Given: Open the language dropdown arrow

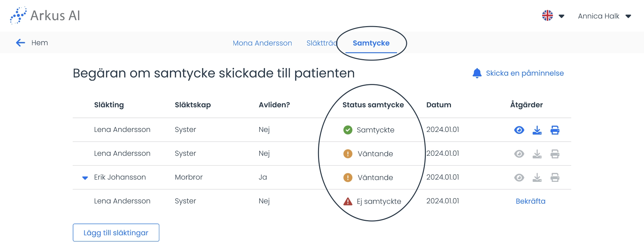Looking at the screenshot, I should pos(561,16).
